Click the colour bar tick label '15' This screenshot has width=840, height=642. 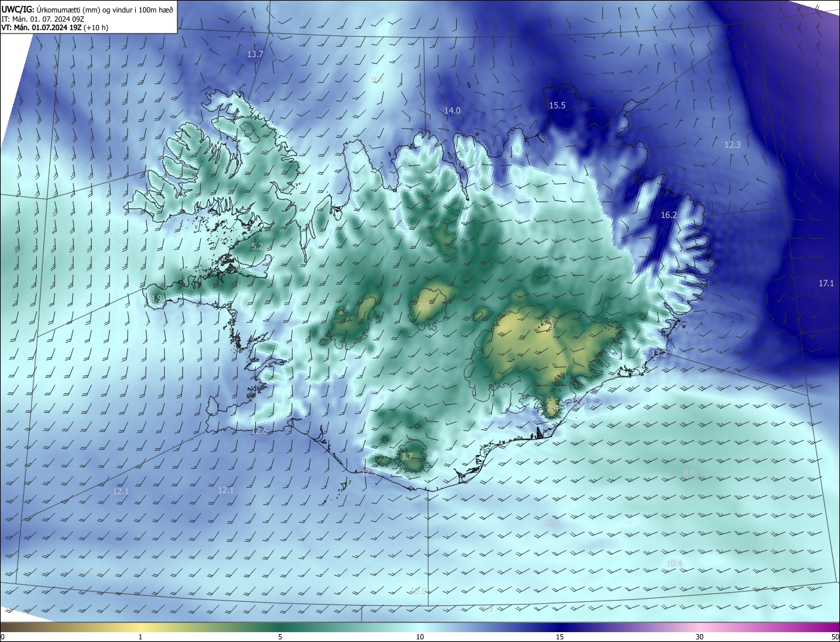click(560, 637)
